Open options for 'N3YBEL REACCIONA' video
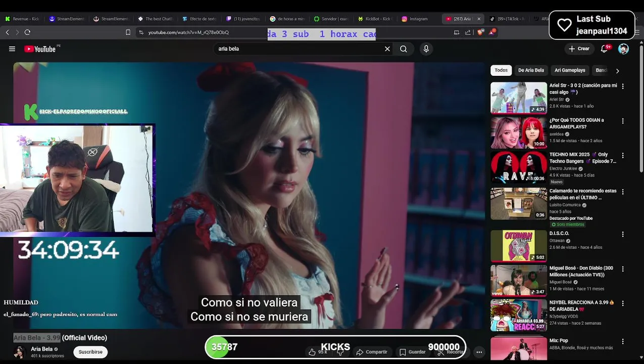The width and height of the screenshot is (644, 364). (623, 303)
